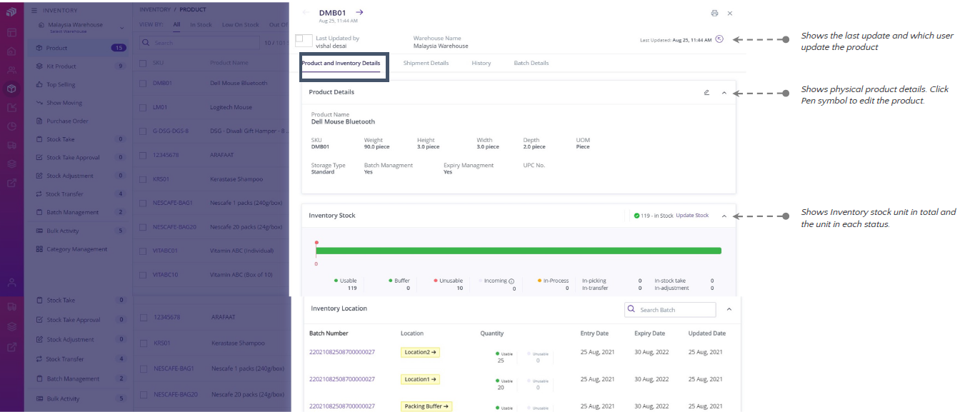
Task: Click INVENTORY in the breadcrumb
Action: pos(155,10)
